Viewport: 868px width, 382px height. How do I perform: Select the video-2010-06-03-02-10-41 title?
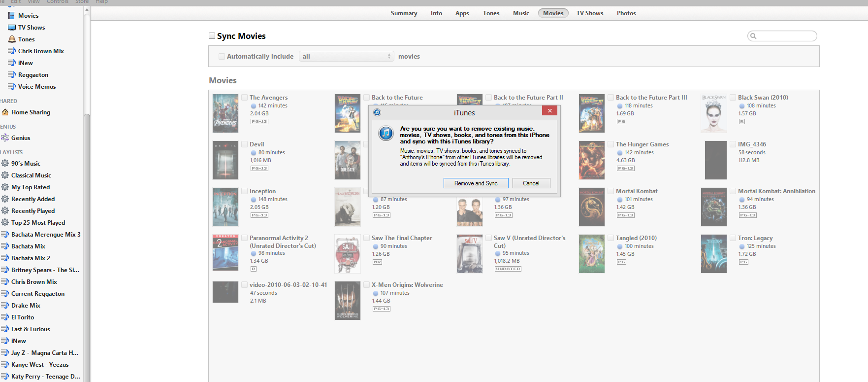(288, 285)
